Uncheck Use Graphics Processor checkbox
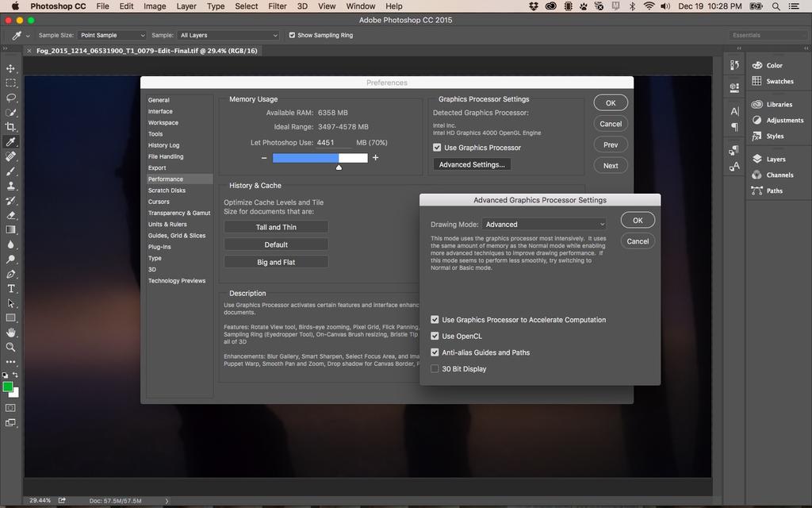 point(437,148)
